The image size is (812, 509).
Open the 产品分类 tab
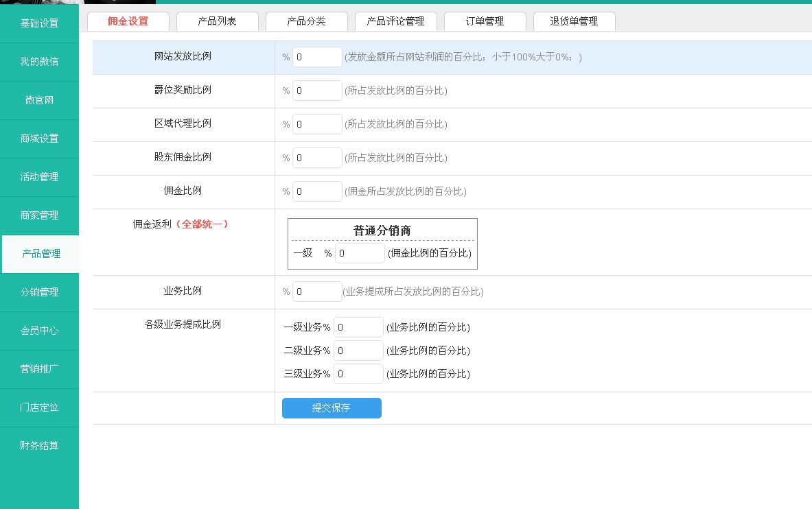click(306, 21)
